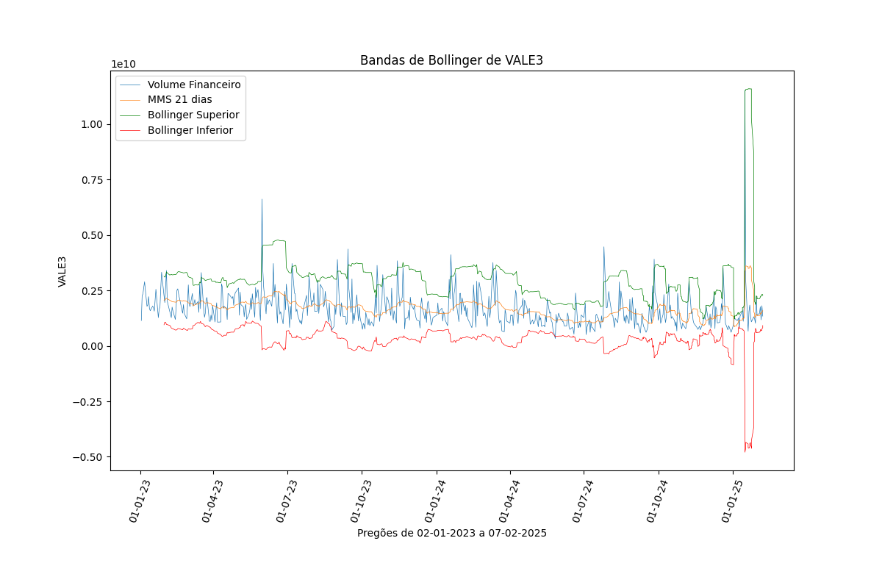The width and height of the screenshot is (882, 588).
Task: Click the x-axis date 01-07-24
Action: coord(582,501)
